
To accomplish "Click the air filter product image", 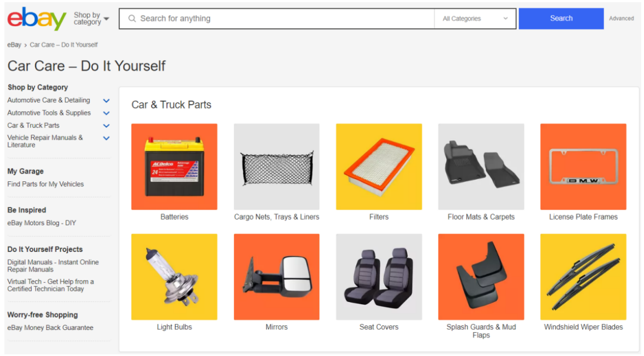I will 379,166.
